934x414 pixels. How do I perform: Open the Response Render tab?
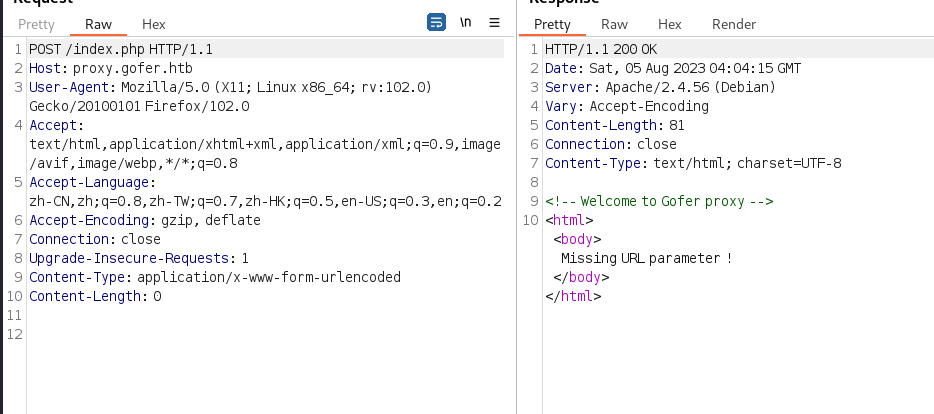[734, 24]
